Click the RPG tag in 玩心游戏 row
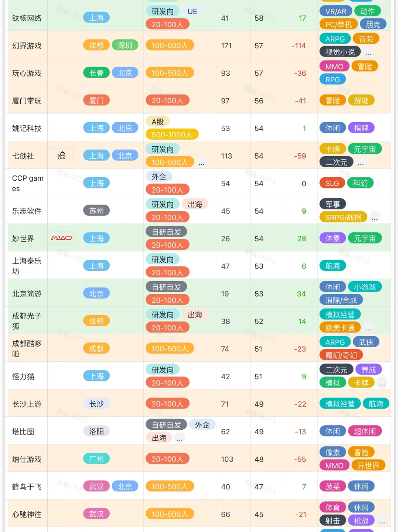Screen dimensions: 399x532 (332, 79)
